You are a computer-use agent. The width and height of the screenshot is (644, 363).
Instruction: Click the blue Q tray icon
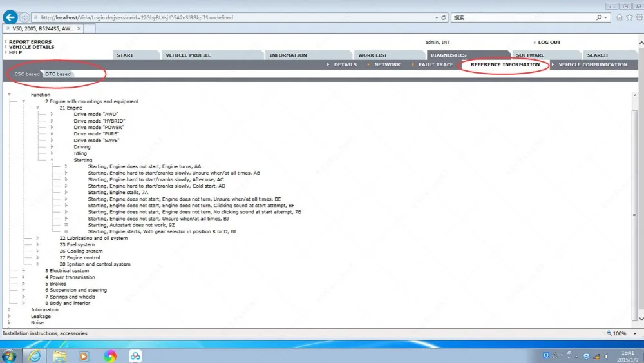[x=546, y=356]
